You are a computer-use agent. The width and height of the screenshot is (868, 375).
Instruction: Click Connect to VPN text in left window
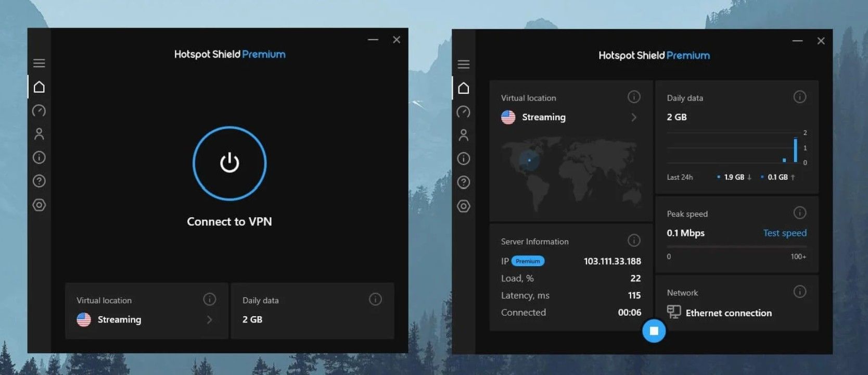[x=229, y=221]
